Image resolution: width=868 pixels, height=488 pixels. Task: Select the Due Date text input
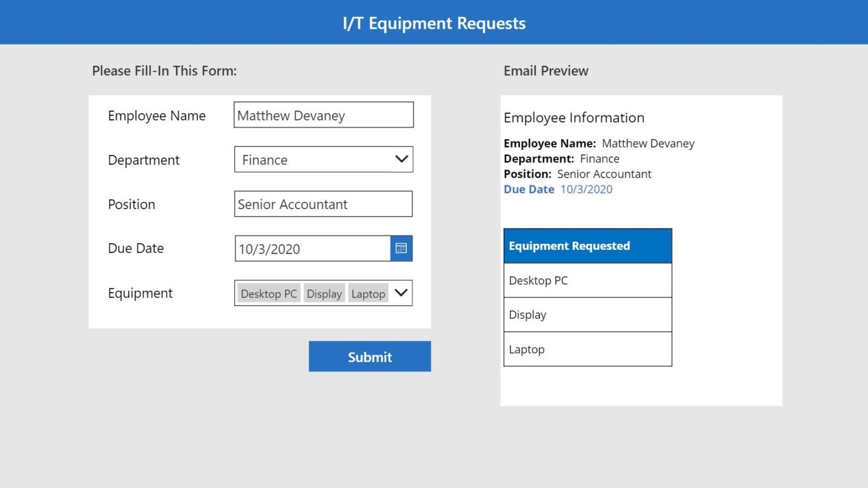(x=312, y=249)
